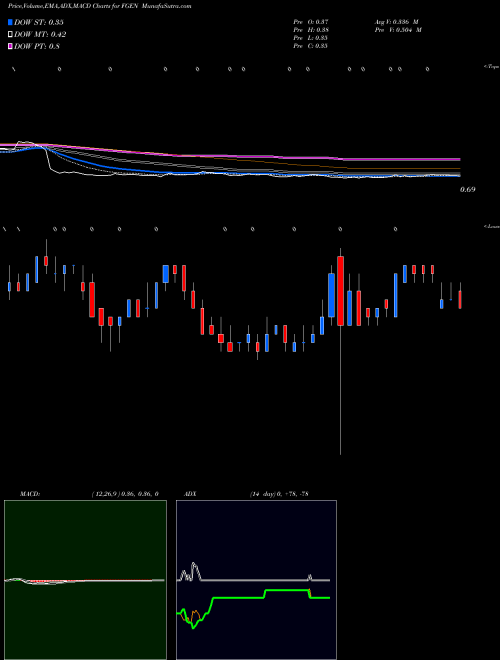
Task: Click the blue DOW ST legend swatch
Action: click(x=11, y=22)
